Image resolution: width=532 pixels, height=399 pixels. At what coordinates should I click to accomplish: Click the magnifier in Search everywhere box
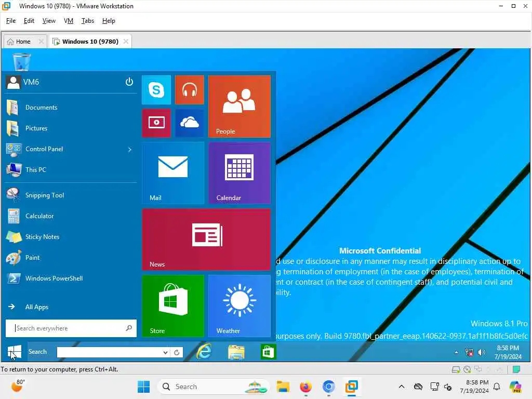point(129,328)
